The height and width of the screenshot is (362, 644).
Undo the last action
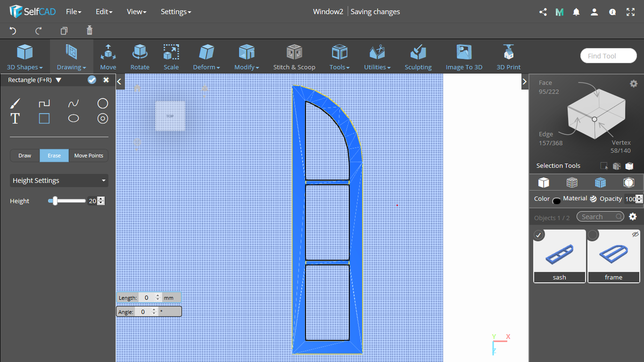coord(13,31)
